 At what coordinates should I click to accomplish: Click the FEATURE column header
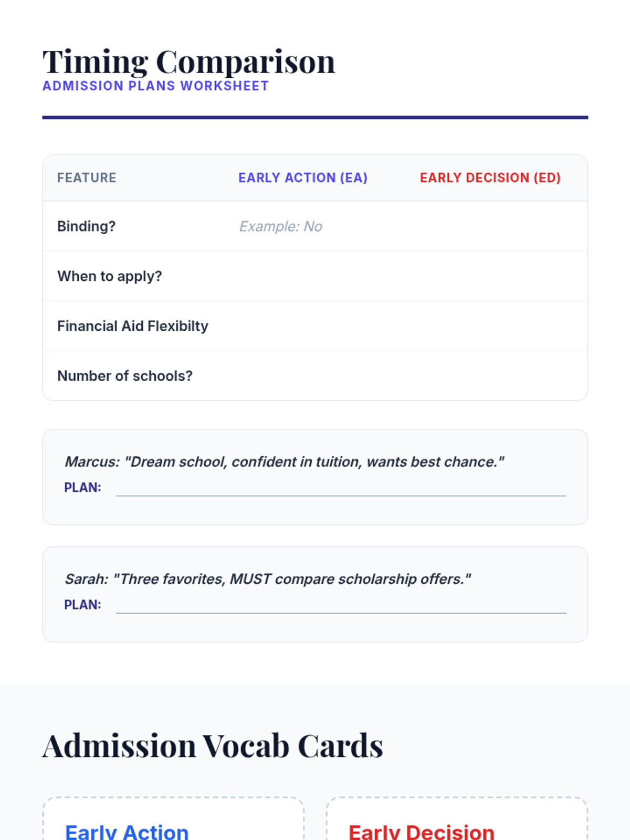tap(87, 178)
